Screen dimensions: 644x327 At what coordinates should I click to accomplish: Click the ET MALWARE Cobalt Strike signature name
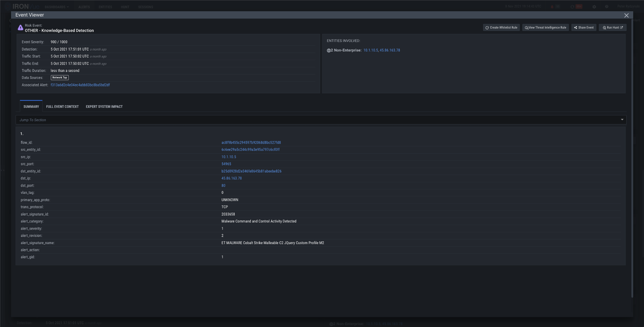point(272,243)
